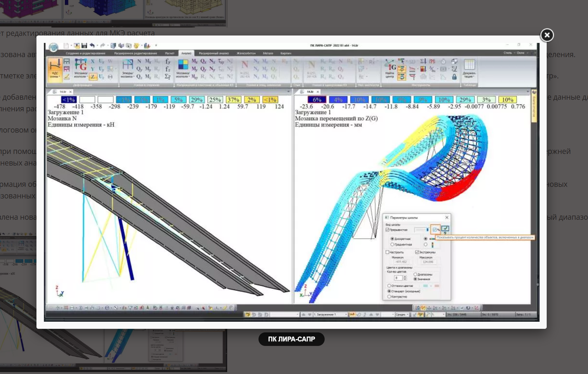Open the Железобетон ribbon tab
The image size is (588, 374).
(x=246, y=53)
